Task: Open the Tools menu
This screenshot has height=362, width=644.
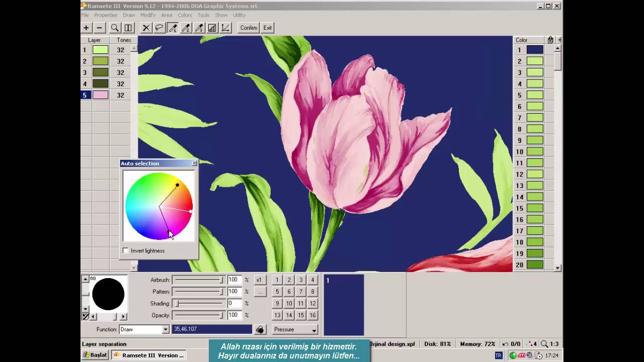Action: click(203, 15)
